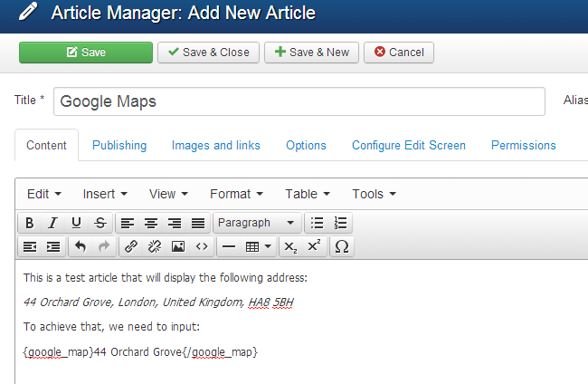Click into the Title input field
The image size is (588, 384).
[299, 101]
